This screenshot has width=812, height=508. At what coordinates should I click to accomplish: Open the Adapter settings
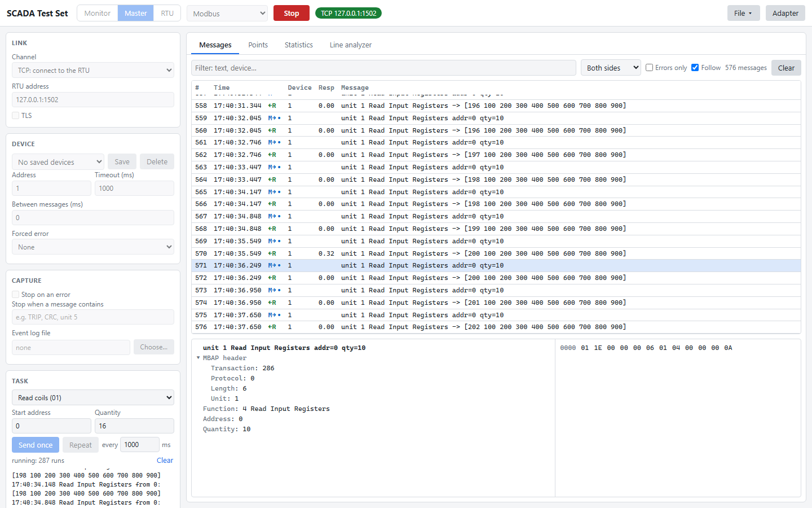(785, 13)
